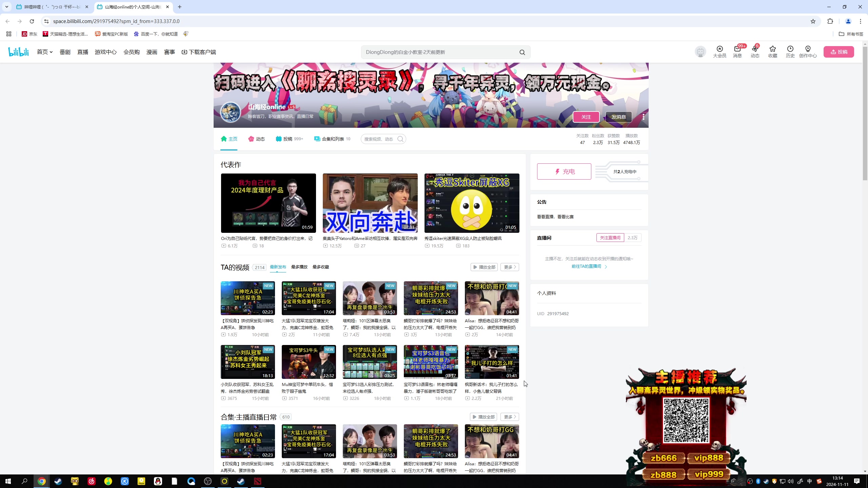
Task: Click the magnifier search icon in header
Action: (x=522, y=52)
